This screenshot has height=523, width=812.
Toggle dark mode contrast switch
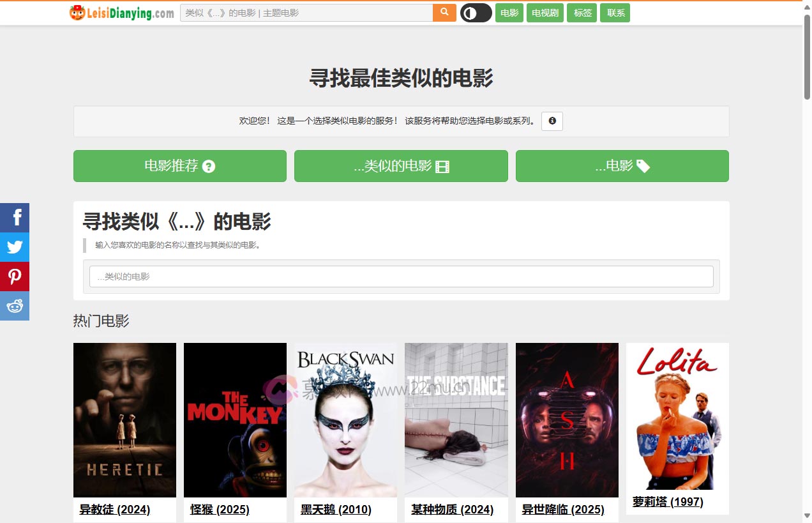(x=476, y=13)
